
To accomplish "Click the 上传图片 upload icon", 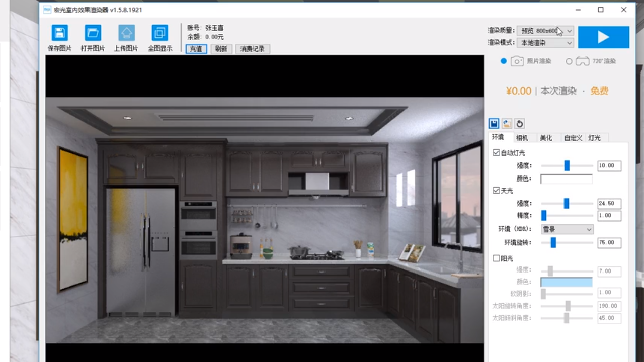I will pos(126,33).
